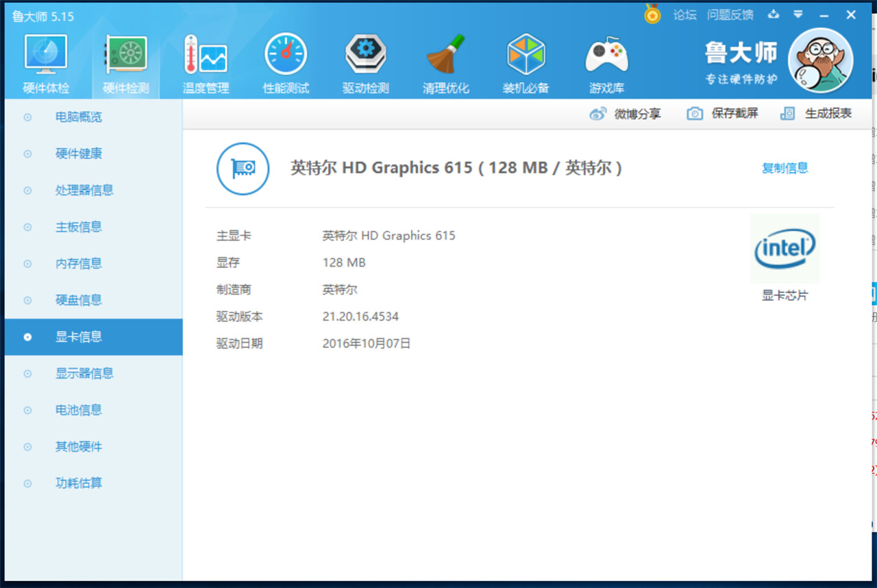The width and height of the screenshot is (877, 588).
Task: Minimize the 鲁大师 window
Action: (x=824, y=15)
